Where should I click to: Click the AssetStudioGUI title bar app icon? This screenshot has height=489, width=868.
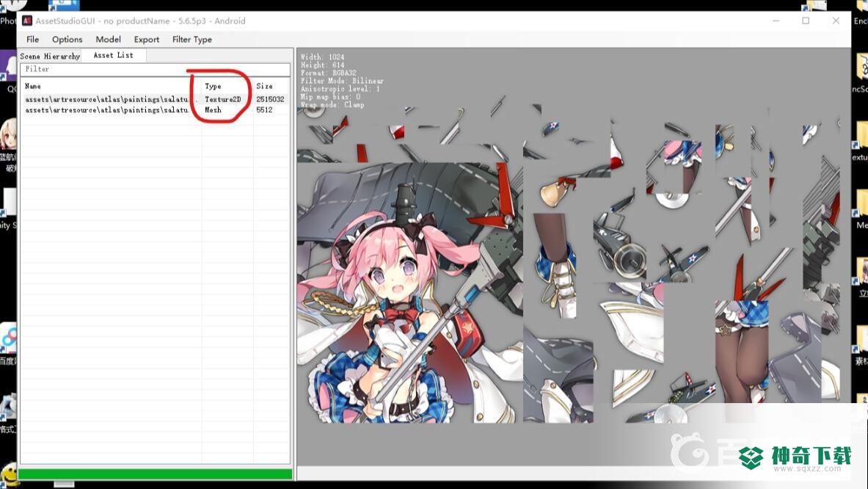27,21
